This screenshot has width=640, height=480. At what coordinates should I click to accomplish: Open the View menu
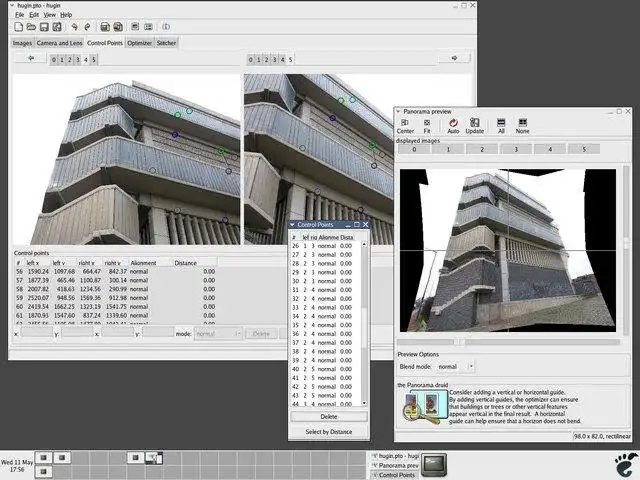49,15
